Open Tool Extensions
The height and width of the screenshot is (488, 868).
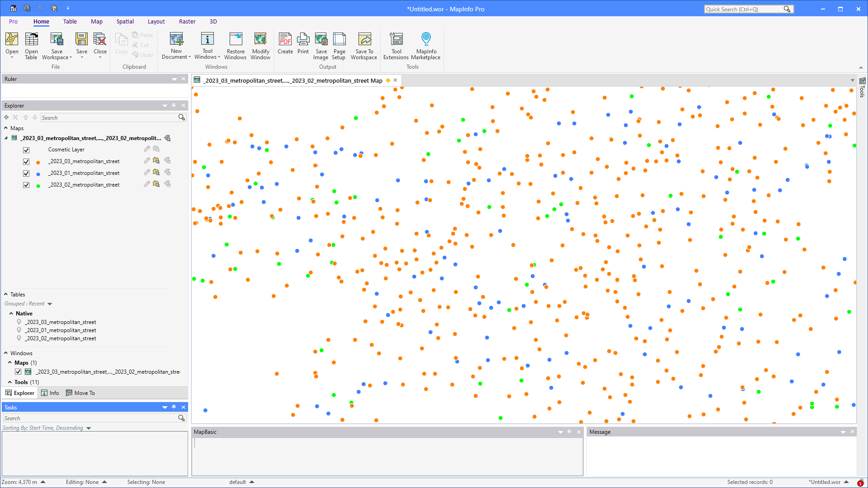click(x=396, y=45)
